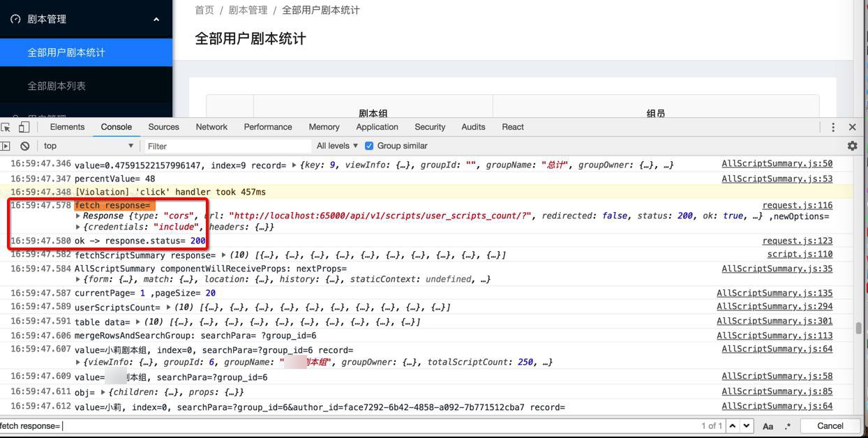868x438 pixels.
Task: Open source link script.js:110
Action: click(x=800, y=255)
